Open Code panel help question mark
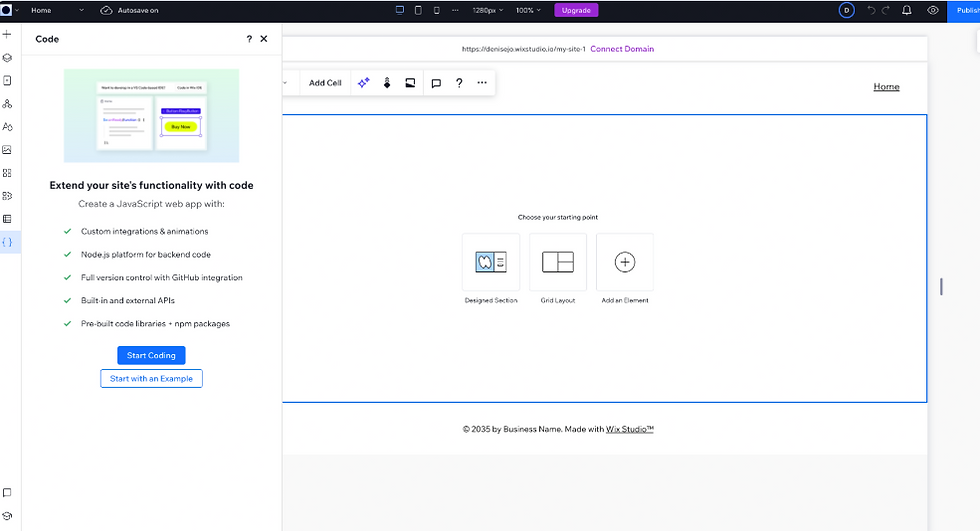Screen dimensions: 980x531 point(249,39)
